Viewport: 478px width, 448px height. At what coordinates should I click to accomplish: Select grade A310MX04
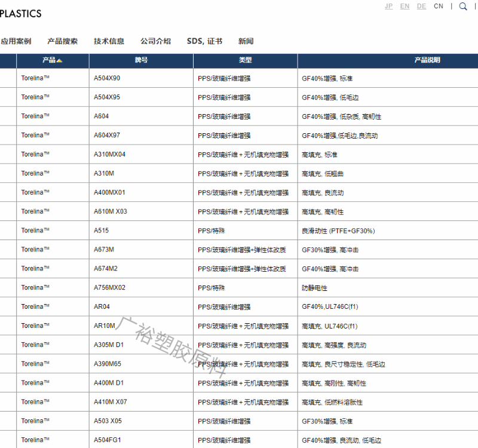[x=109, y=154]
